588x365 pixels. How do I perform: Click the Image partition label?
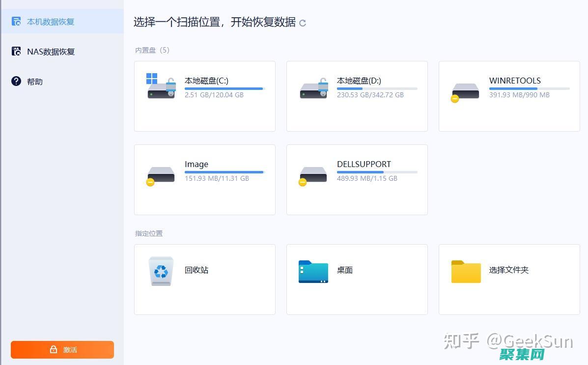[196, 164]
